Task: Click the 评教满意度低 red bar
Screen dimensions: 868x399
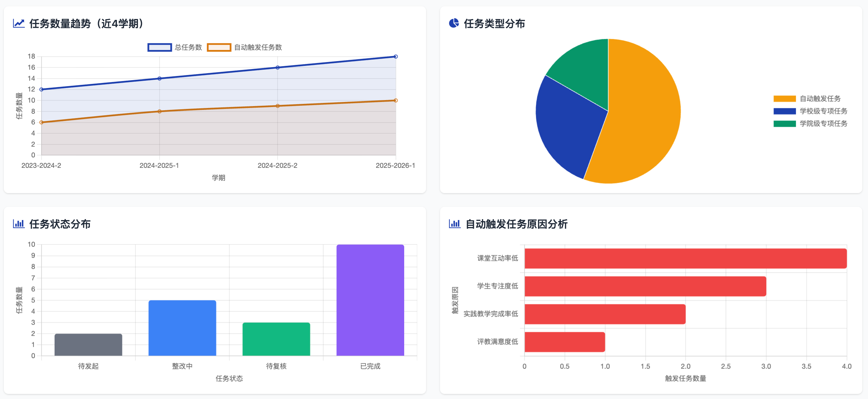Action: 564,342
